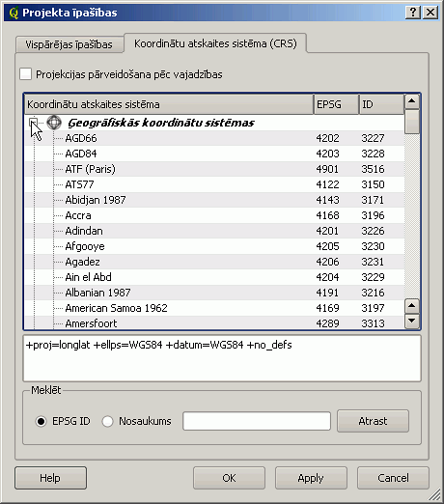
Task: Select the EPSG ID radio button
Action: (41, 421)
